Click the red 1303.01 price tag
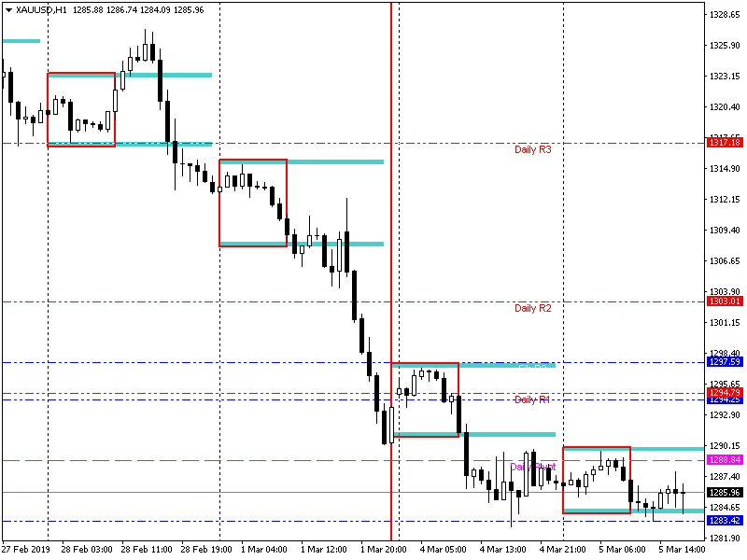Screen dimensions: 747x560 tap(725, 301)
